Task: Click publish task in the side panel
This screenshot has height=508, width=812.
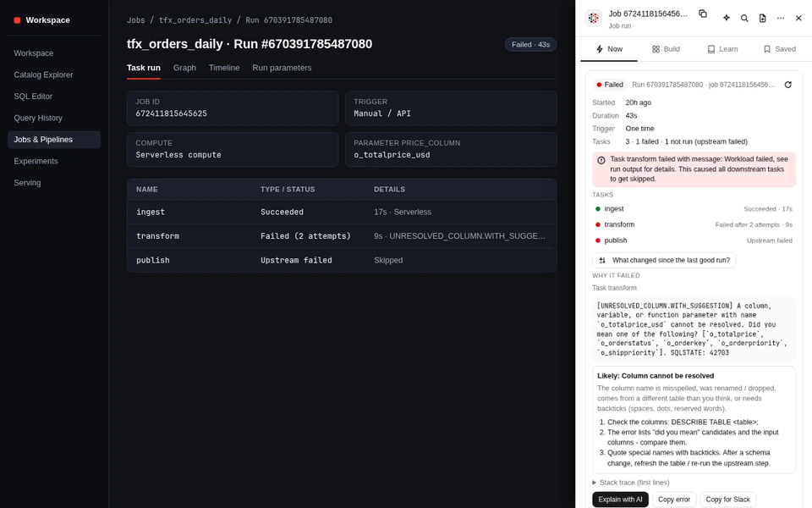Action: (694, 240)
